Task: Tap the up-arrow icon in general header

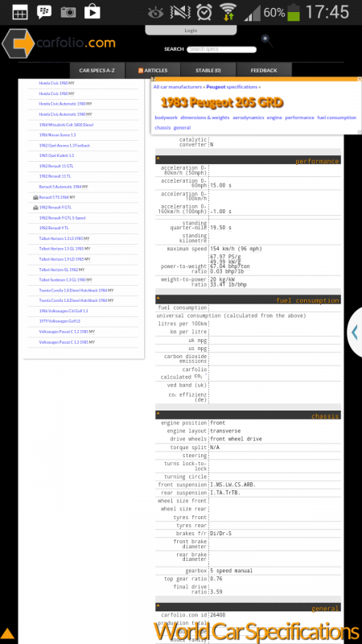Action: pos(158,605)
